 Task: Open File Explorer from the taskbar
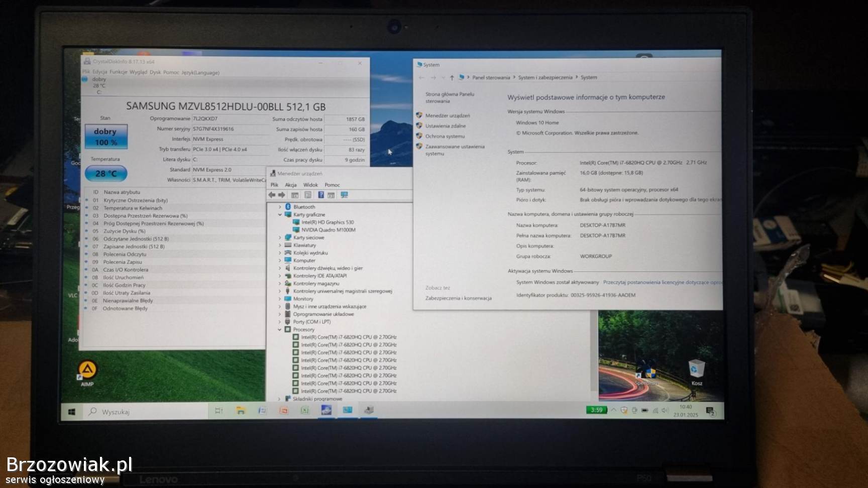241,411
